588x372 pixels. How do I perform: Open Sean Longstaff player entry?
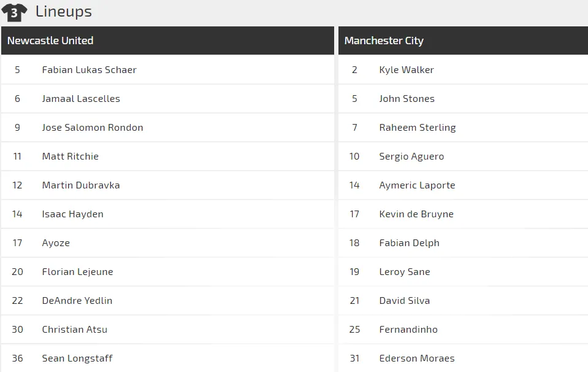(77, 358)
